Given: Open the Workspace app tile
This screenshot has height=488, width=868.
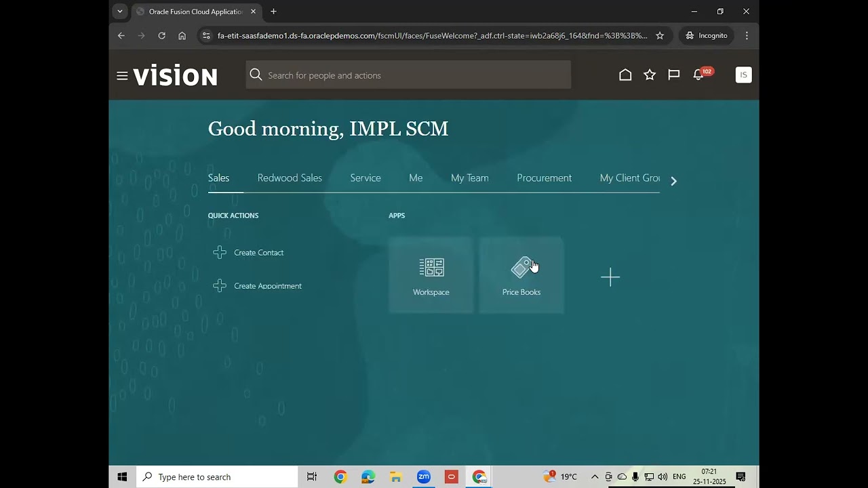Looking at the screenshot, I should click(431, 275).
